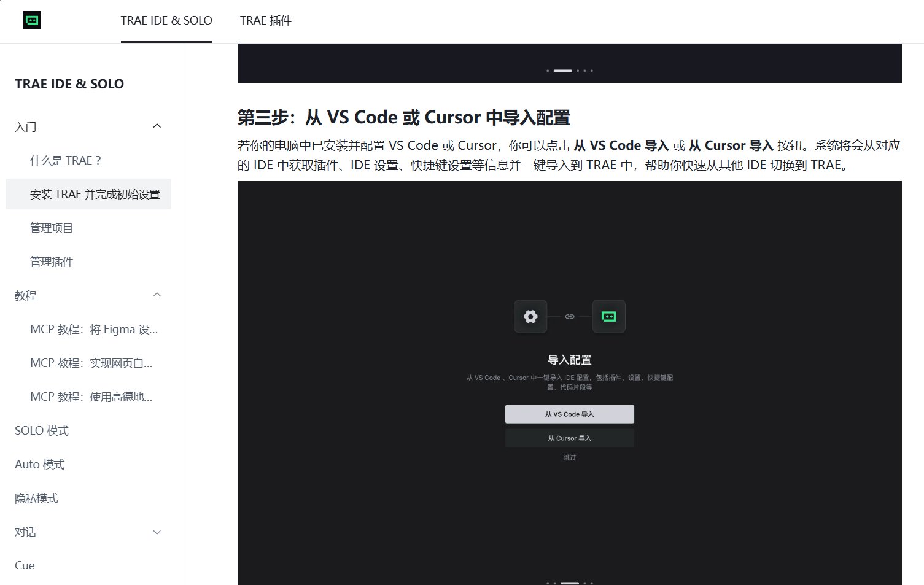The image size is (924, 585).
Task: Collapse the 教程 section chevron
Action: pos(157,295)
